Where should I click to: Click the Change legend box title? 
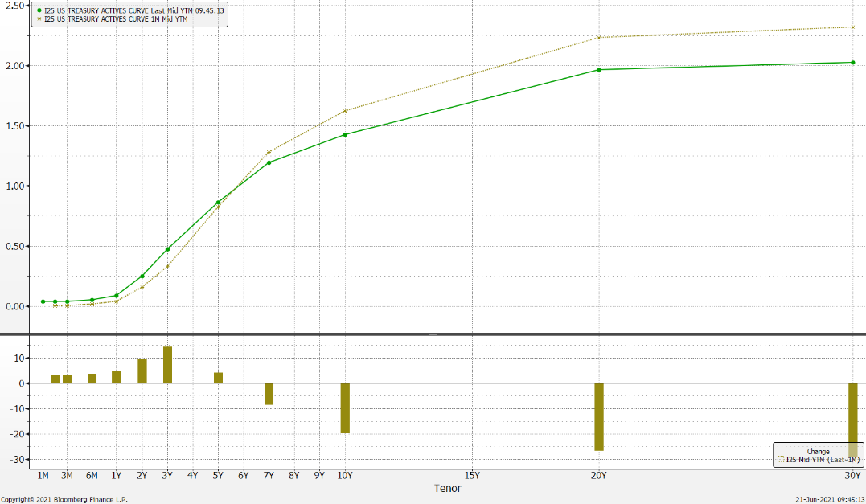click(819, 450)
